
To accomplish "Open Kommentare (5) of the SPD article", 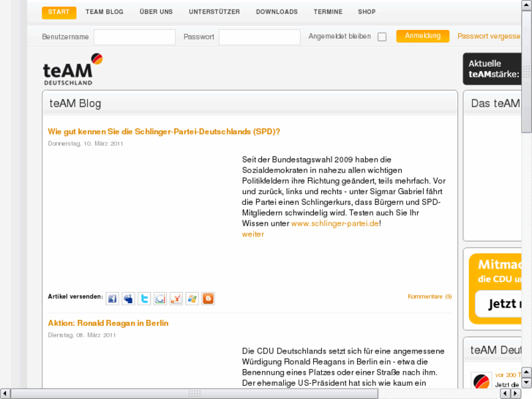I will point(430,297).
